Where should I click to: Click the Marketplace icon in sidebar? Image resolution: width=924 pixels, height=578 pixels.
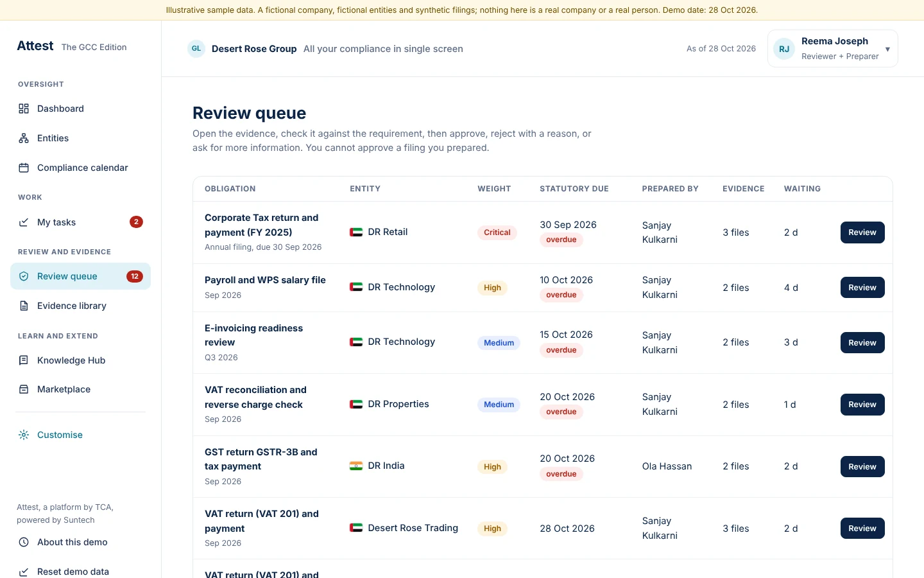(x=24, y=389)
